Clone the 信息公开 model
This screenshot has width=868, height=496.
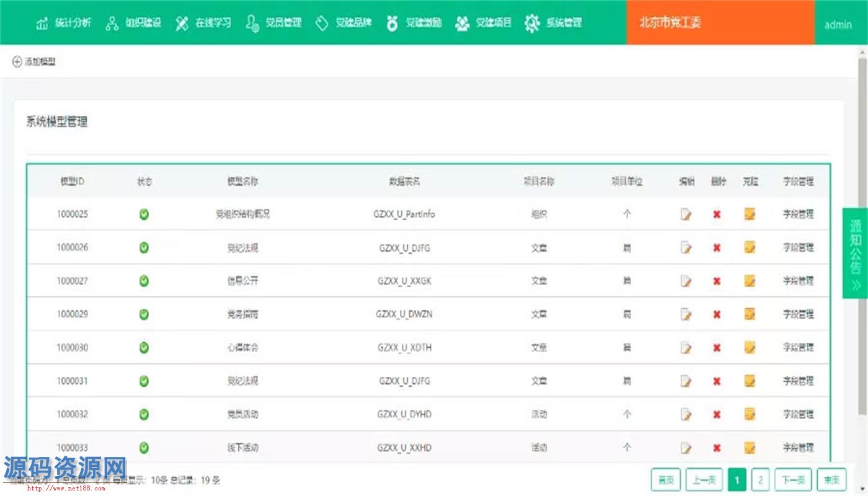(750, 281)
